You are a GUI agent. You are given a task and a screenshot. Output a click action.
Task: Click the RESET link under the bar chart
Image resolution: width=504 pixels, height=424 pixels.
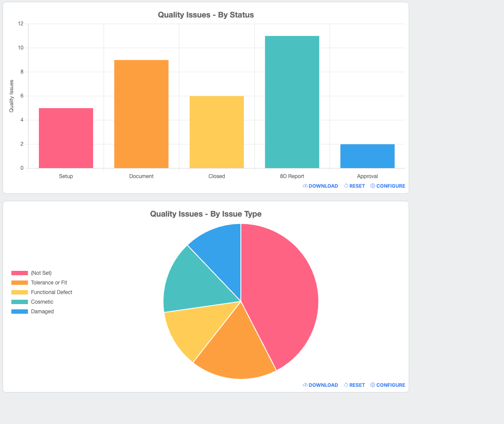click(x=357, y=186)
